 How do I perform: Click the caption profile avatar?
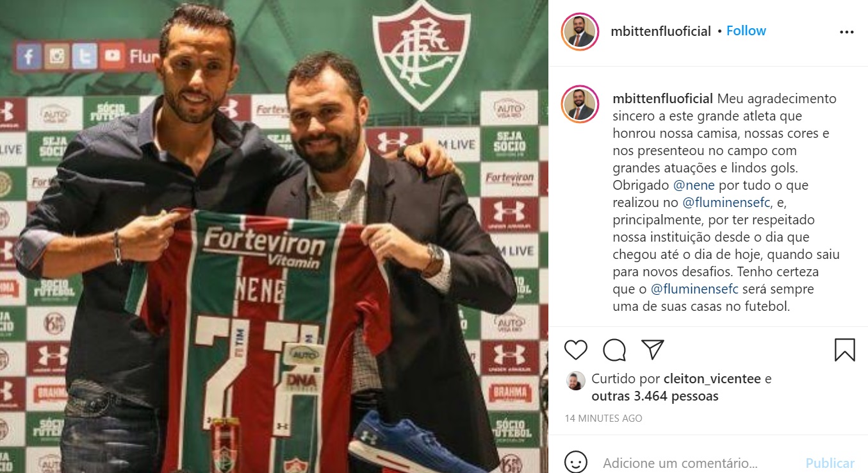[x=580, y=104]
